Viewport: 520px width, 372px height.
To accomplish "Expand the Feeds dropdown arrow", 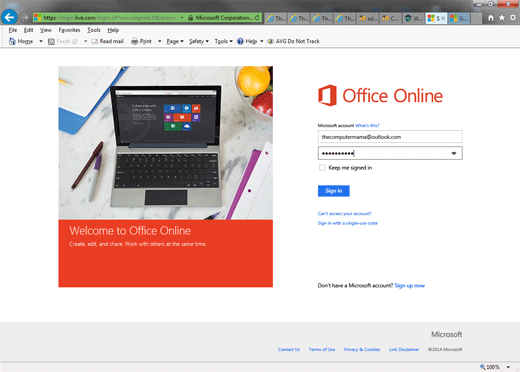I will click(x=85, y=41).
